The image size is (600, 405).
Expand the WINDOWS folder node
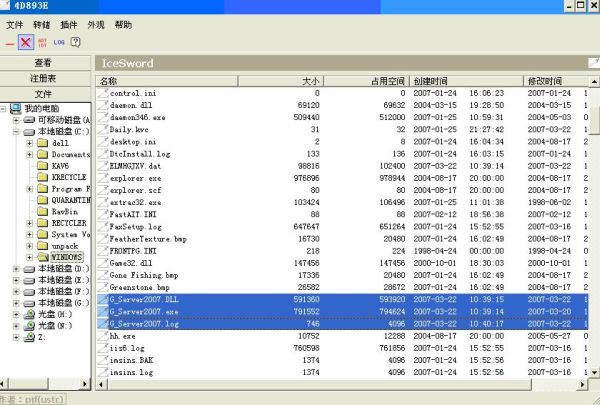tap(29, 257)
